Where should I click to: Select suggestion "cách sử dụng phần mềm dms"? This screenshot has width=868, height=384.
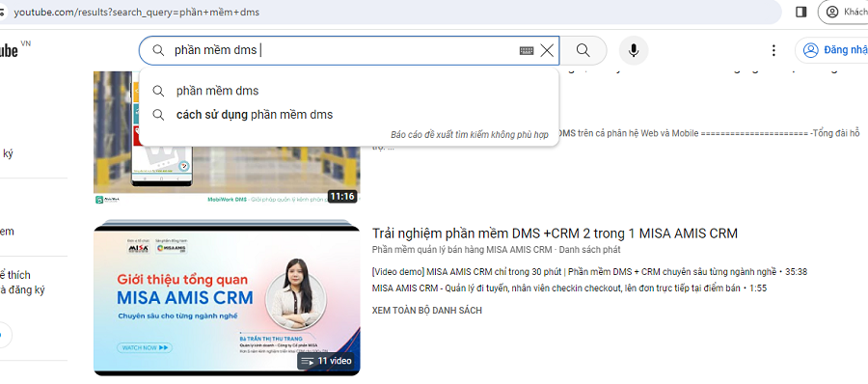point(349,115)
